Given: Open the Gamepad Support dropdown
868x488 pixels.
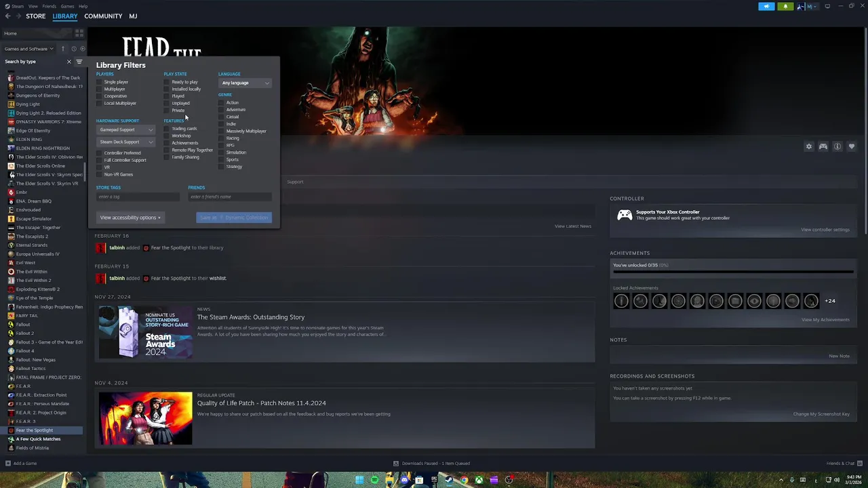Looking at the screenshot, I should click(125, 129).
